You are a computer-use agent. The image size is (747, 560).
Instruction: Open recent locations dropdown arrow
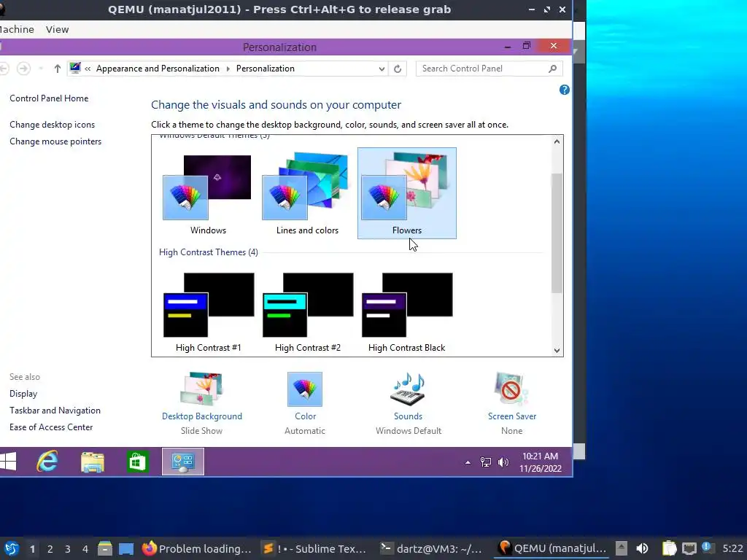pyautogui.click(x=41, y=69)
